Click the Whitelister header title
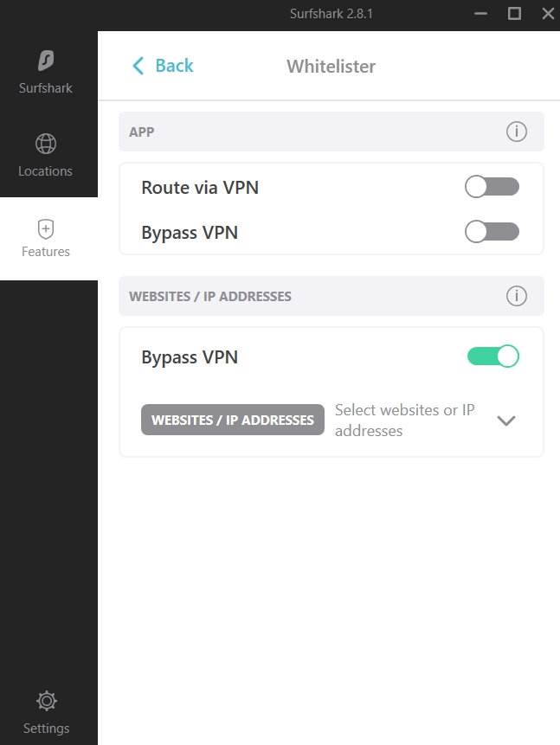 pyautogui.click(x=330, y=66)
